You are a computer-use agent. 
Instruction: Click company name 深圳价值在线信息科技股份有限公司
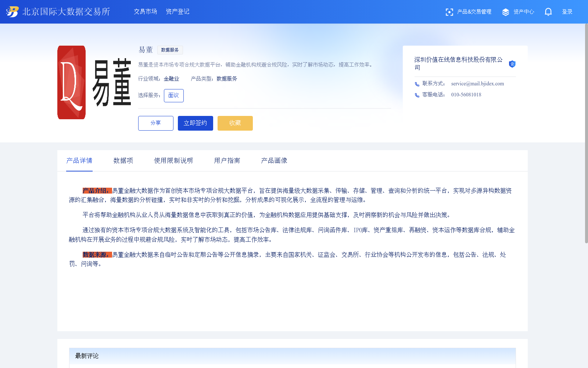point(458,63)
